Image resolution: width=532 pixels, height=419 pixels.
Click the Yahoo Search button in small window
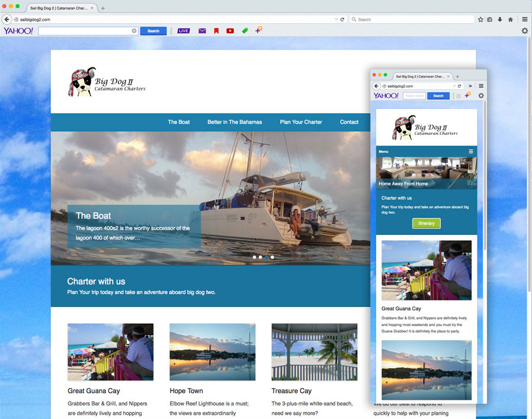[438, 96]
